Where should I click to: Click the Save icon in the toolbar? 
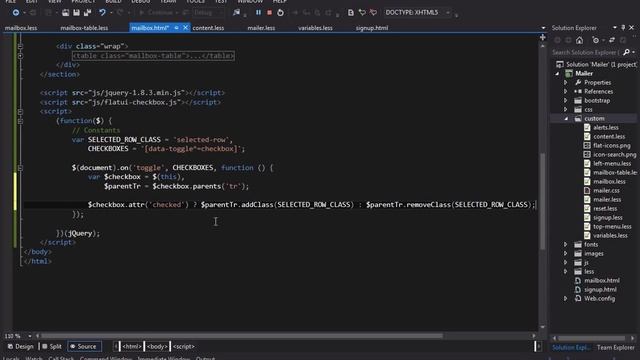(x=76, y=13)
